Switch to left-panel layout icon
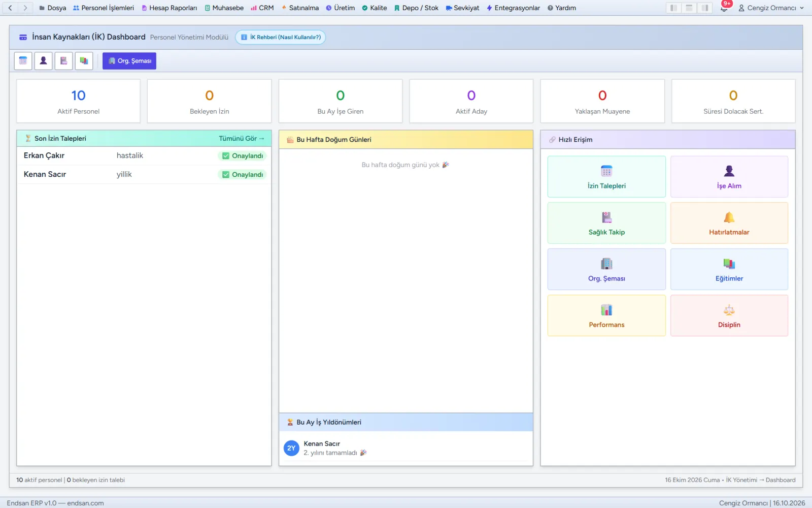 click(x=673, y=8)
